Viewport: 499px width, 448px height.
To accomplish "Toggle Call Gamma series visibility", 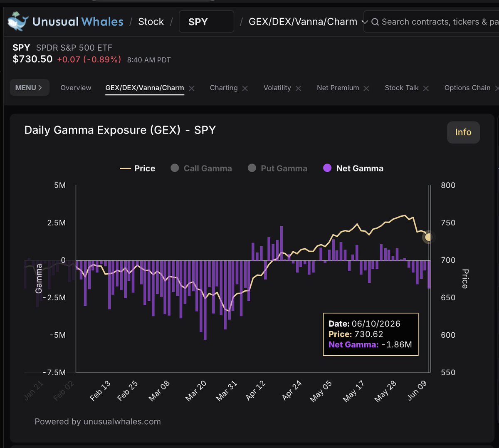I will coord(201,168).
